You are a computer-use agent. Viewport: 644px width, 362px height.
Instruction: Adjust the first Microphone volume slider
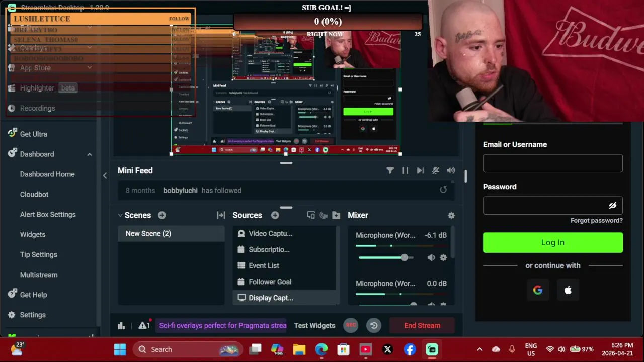[386, 257]
